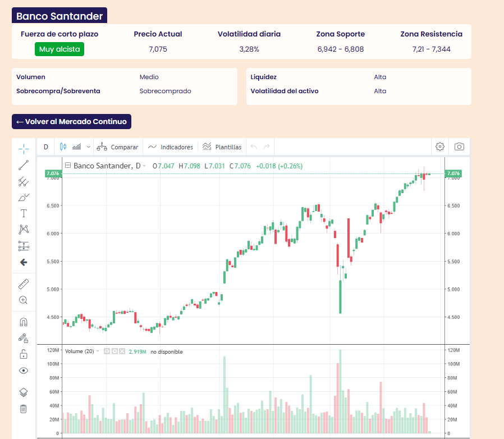
Task: Toggle magnet mode for drawings
Action: click(24, 322)
